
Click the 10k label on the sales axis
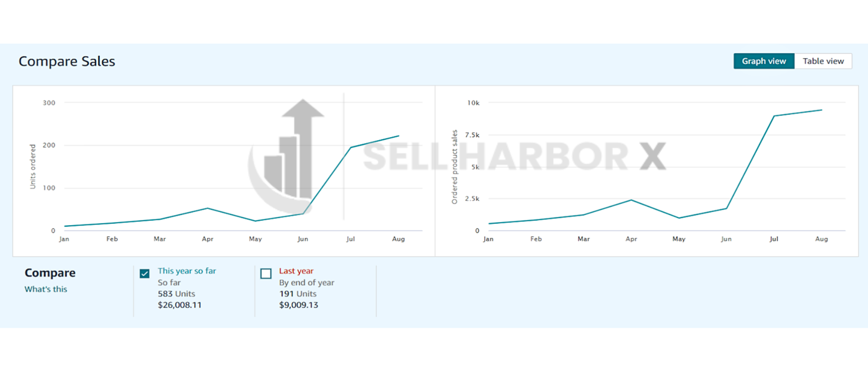click(473, 102)
